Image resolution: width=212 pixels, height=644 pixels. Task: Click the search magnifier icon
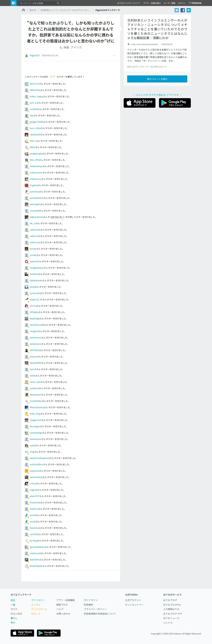click(58, 3)
